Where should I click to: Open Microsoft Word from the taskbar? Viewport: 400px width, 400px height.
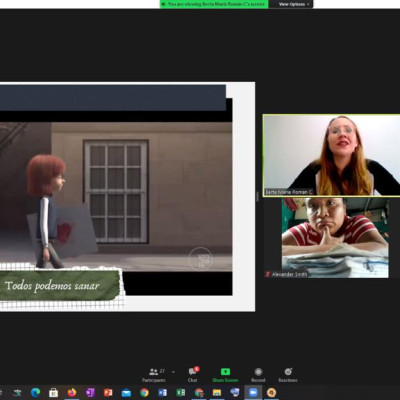point(162,393)
